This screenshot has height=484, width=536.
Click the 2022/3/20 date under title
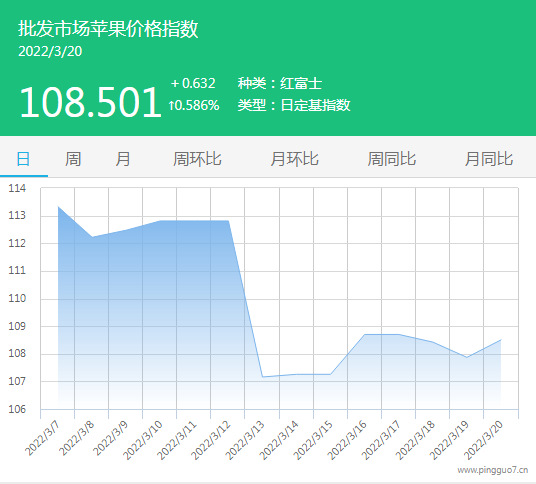pos(50,52)
